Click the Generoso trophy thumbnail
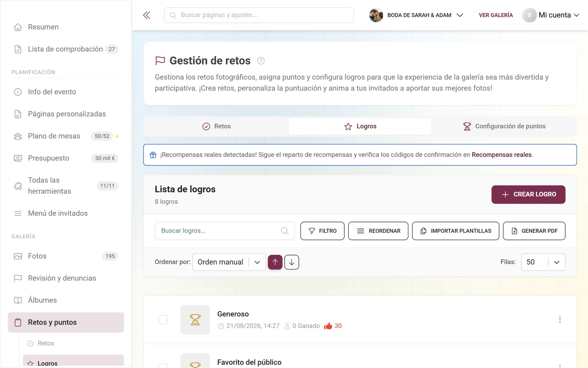The width and height of the screenshot is (588, 368). [195, 320]
